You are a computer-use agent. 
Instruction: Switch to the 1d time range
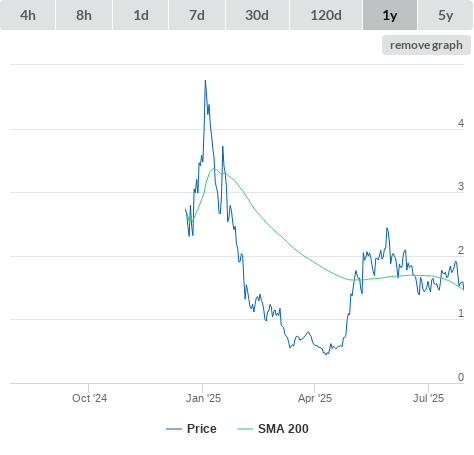tap(141, 15)
